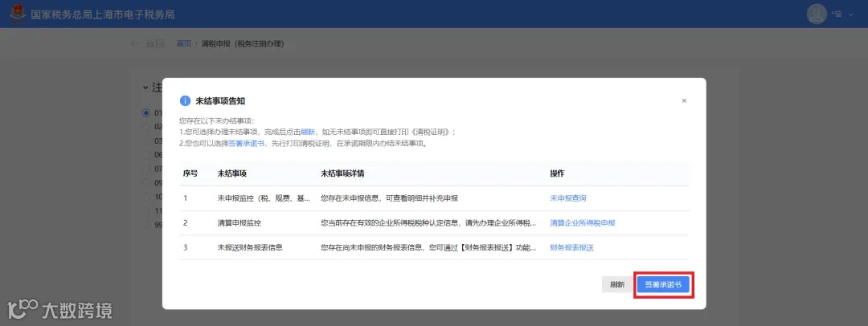Click the inline 刷新 link in instruction line 1
868x326 pixels.
point(308,132)
